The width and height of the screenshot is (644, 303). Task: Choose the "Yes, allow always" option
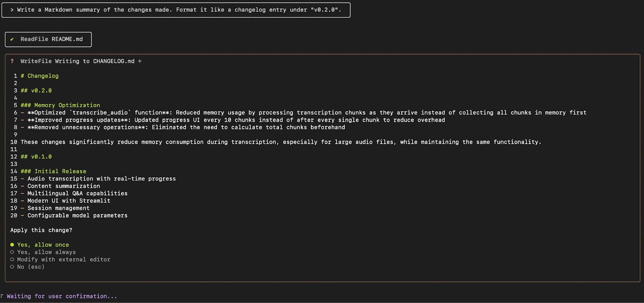(x=43, y=252)
